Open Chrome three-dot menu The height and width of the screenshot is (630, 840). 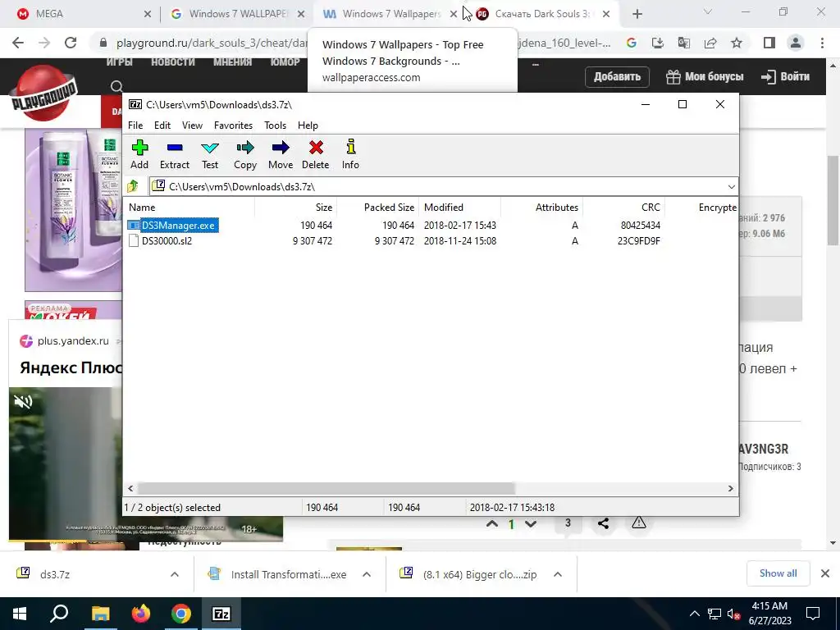[x=822, y=43]
